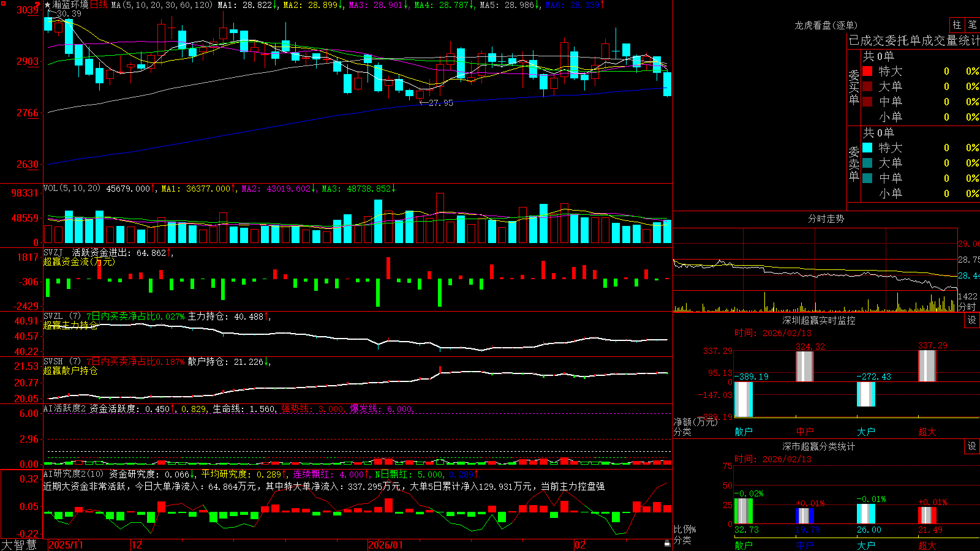The height and width of the screenshot is (551, 980).
Task: Click the red square icon in top-left corner
Action: point(3,3)
